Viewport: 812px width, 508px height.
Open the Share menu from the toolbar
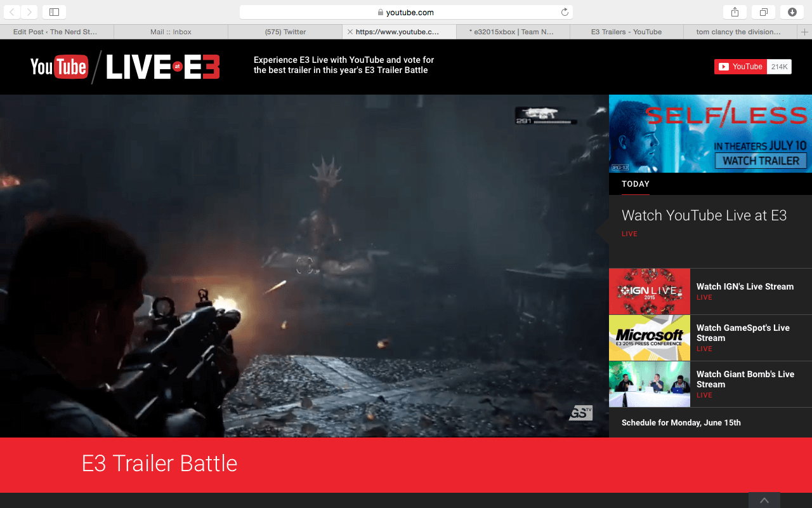(x=734, y=11)
